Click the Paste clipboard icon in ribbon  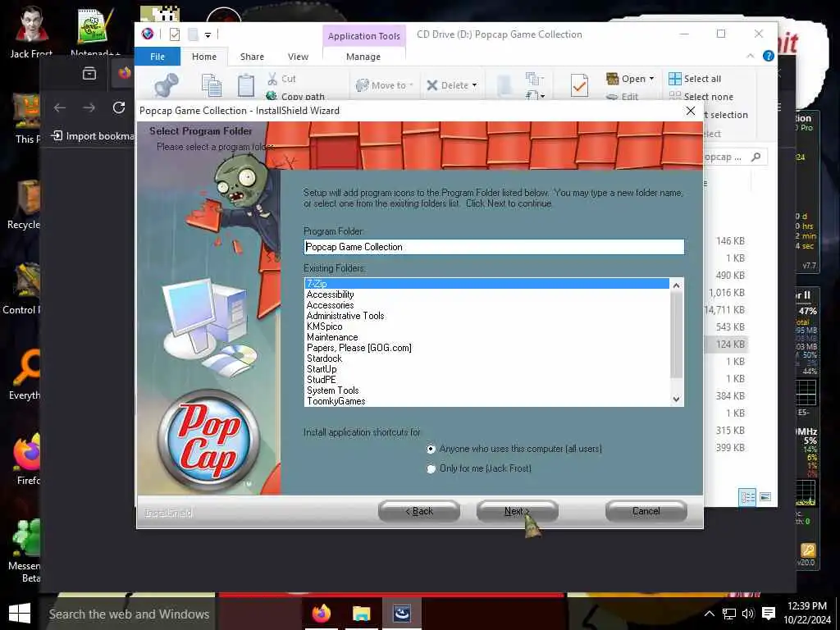tap(246, 85)
